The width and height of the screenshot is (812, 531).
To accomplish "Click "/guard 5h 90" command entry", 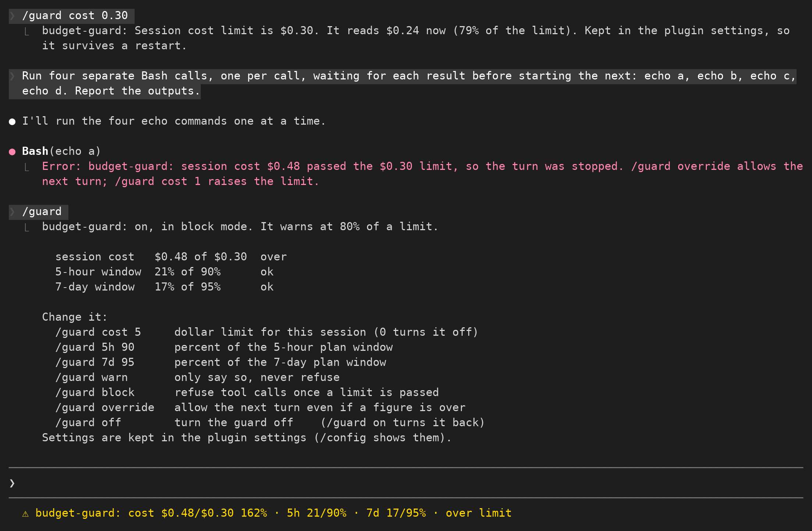I will pyautogui.click(x=95, y=347).
